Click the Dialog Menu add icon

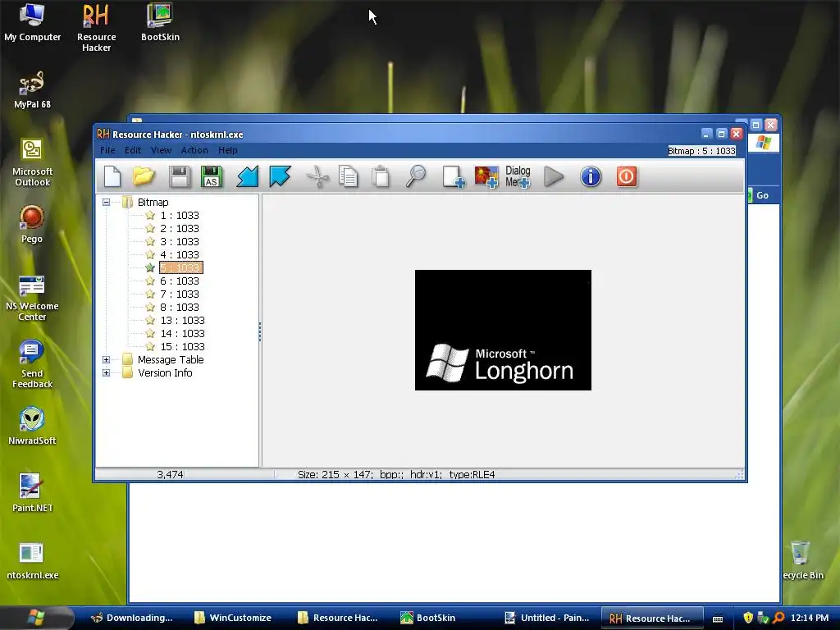[518, 177]
